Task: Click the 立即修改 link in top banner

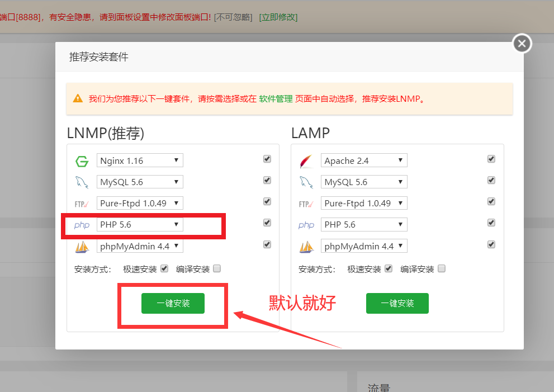Action: tap(278, 17)
